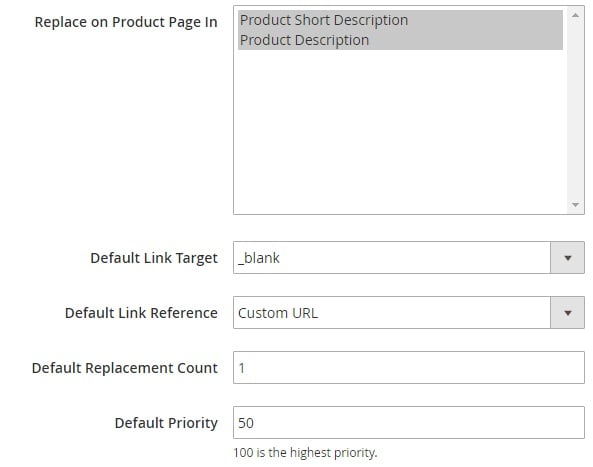Focus the Default Priority input field
Image resolution: width=593 pixels, height=467 pixels.
pyautogui.click(x=409, y=422)
